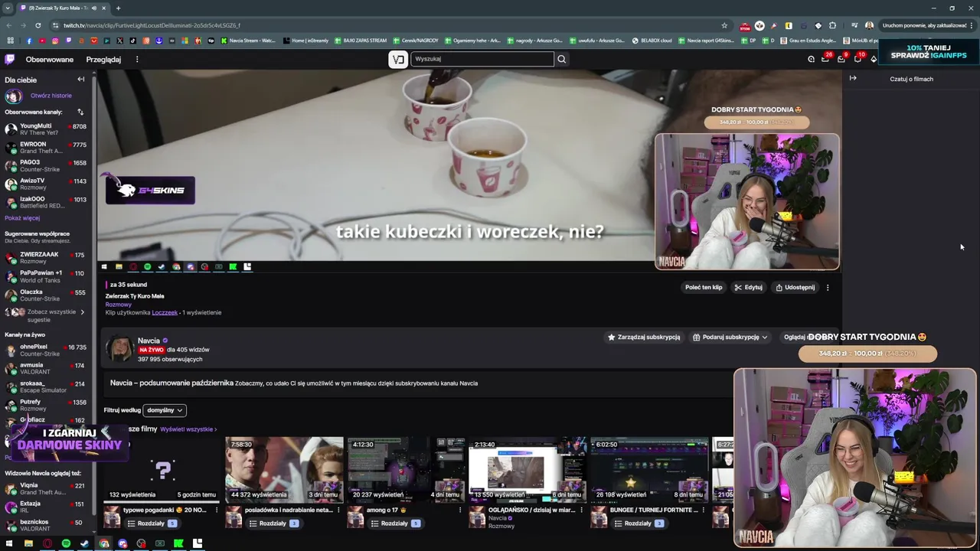This screenshot has width=980, height=551.
Task: Open Chrome extensions puzzle icon
Action: (832, 25)
